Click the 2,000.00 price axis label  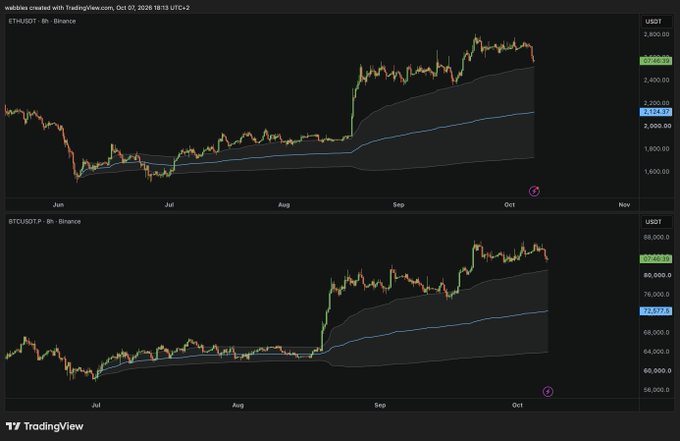[657, 126]
